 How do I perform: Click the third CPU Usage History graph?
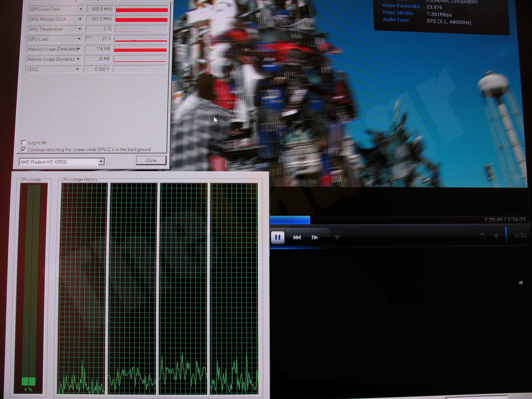183,289
